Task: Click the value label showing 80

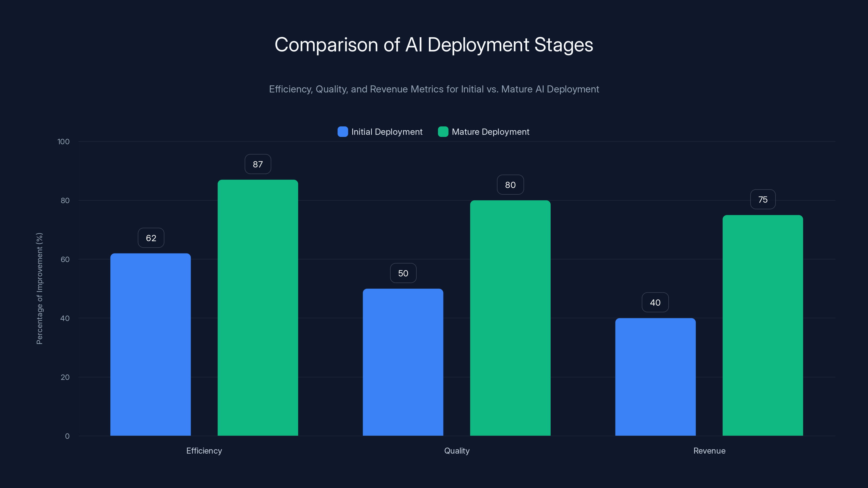Action: pyautogui.click(x=510, y=185)
